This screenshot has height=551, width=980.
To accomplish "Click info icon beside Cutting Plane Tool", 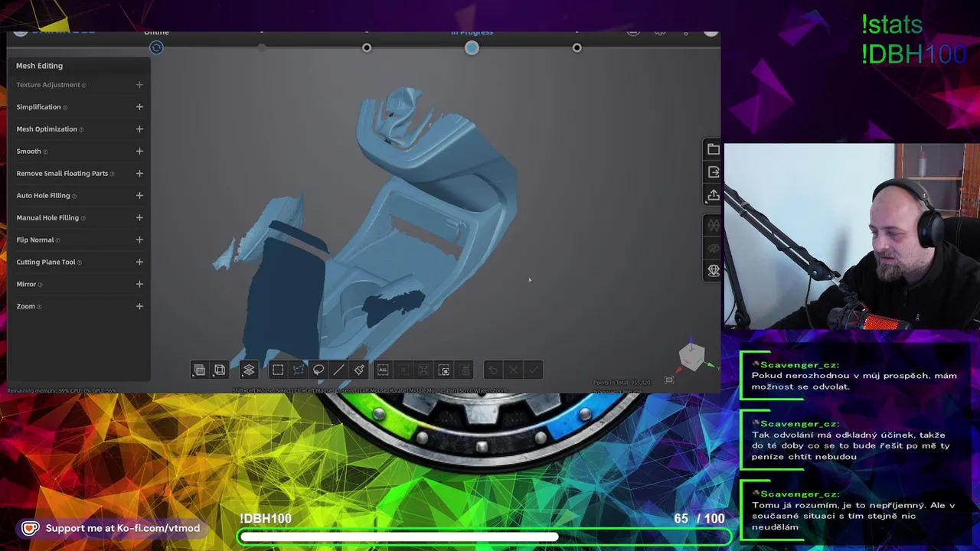I will point(80,262).
